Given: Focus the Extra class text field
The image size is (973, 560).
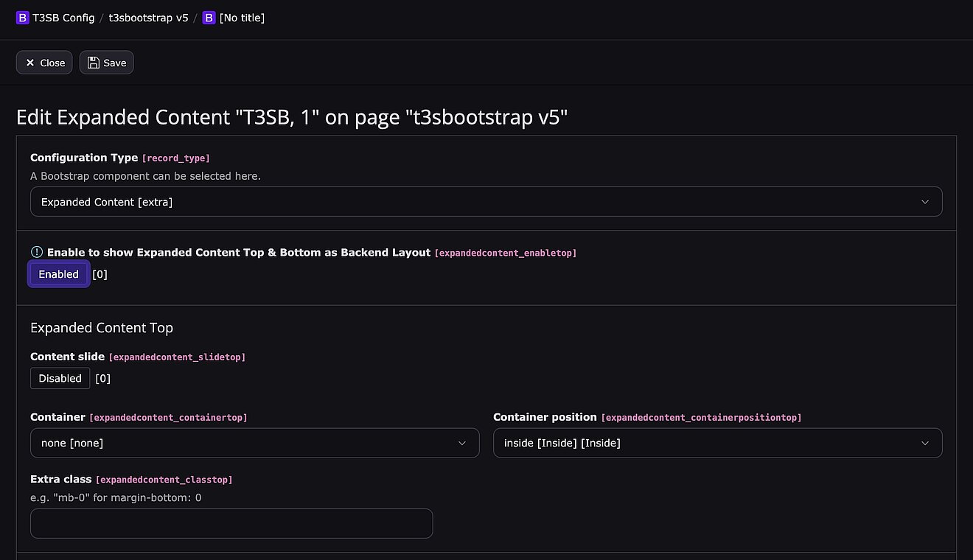Looking at the screenshot, I should pyautogui.click(x=231, y=523).
